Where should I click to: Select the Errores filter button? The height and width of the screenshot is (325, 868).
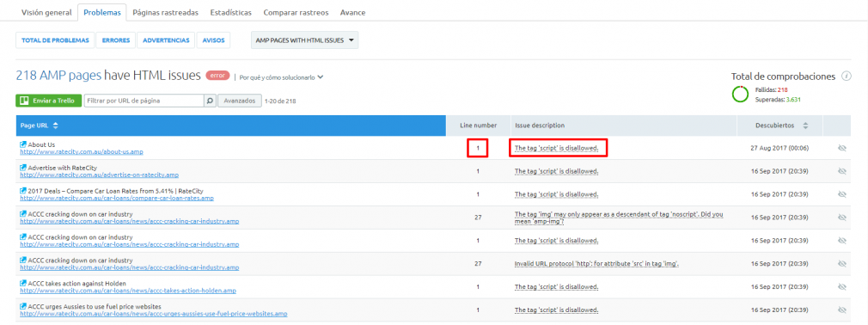click(116, 40)
